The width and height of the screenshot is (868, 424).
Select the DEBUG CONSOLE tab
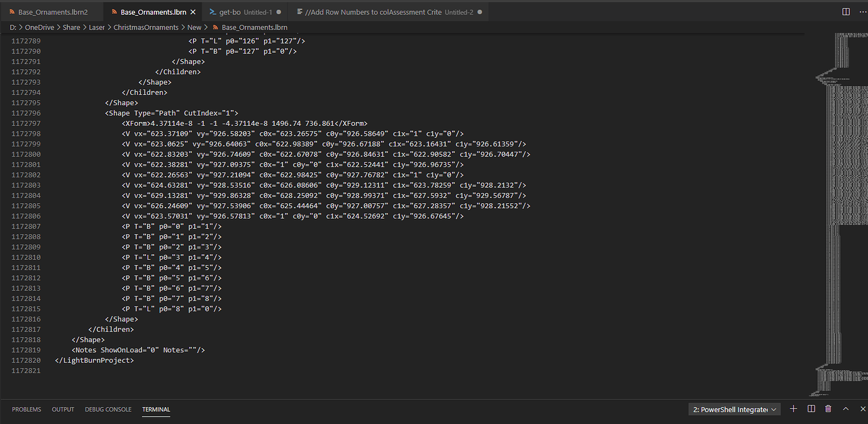[108, 410]
